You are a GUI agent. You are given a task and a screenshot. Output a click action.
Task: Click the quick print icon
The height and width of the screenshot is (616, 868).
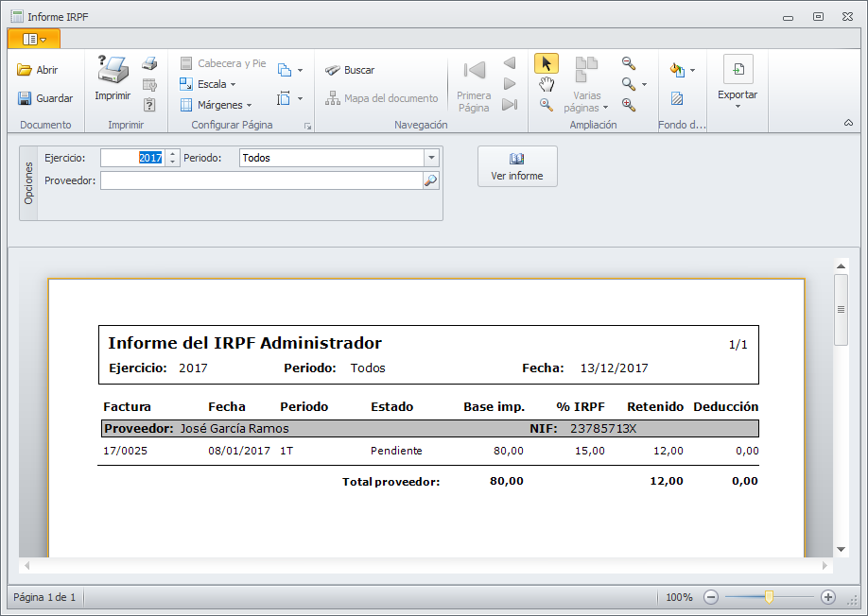pyautogui.click(x=149, y=63)
